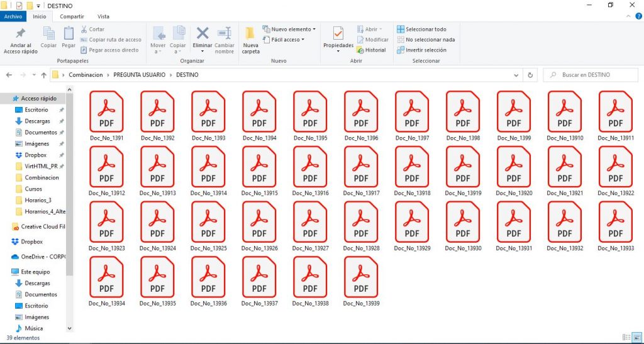Image resolution: width=644 pixels, height=344 pixels.
Task: Switch to the Vista ribbon tab
Action: pyautogui.click(x=103, y=16)
